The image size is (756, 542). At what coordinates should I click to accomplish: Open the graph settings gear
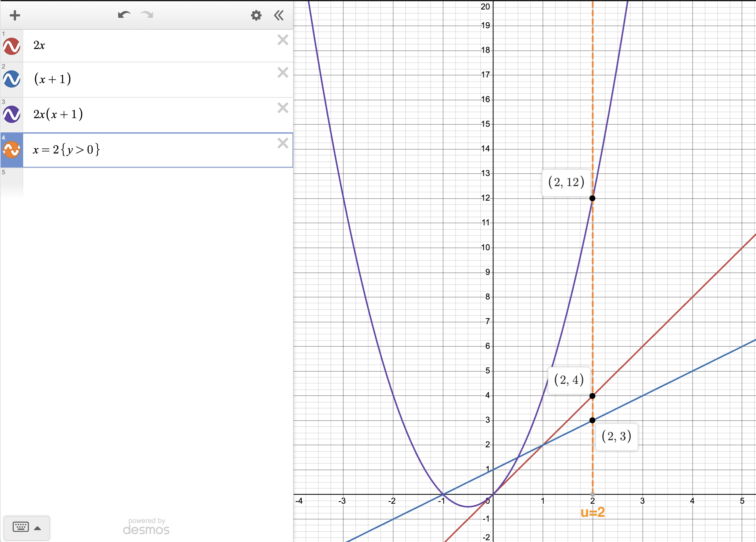click(256, 15)
